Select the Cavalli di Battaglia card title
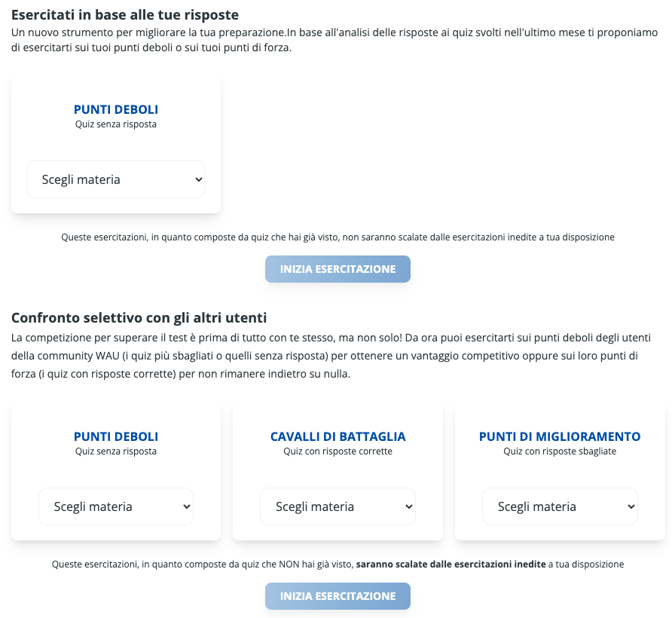Viewport: 672px width, 618px height. pos(338,436)
